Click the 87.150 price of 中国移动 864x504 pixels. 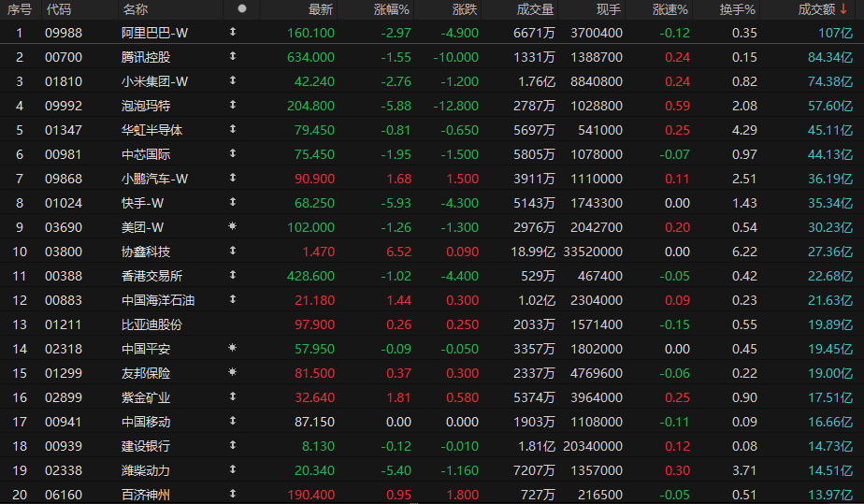[314, 422]
